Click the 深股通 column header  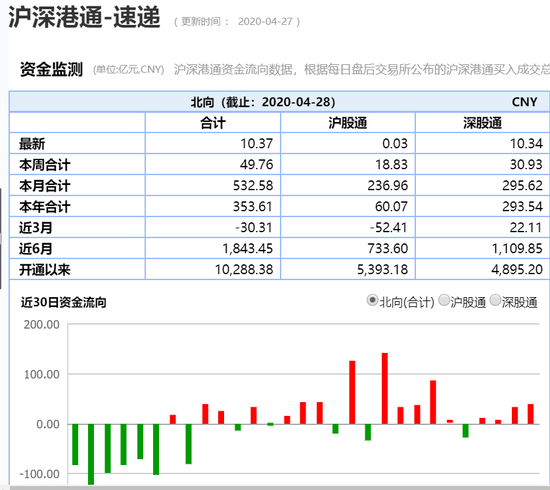pos(482,123)
